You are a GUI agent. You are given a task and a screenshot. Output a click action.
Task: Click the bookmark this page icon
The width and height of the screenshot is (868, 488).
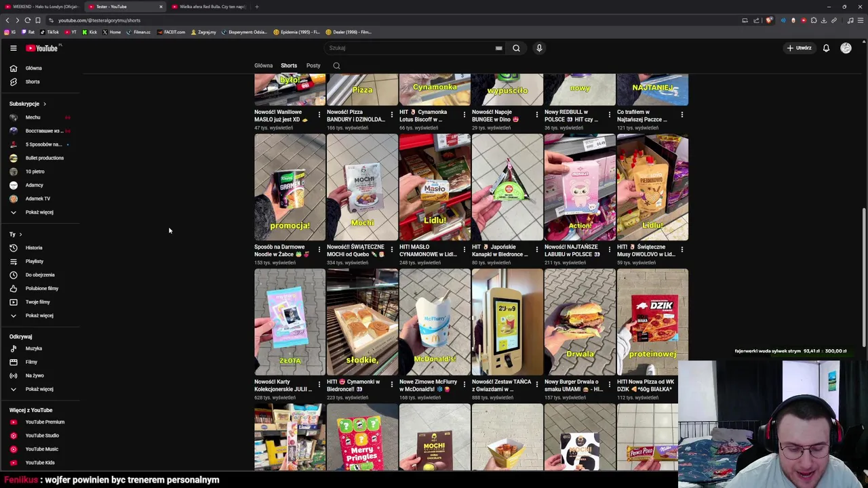[x=37, y=20]
